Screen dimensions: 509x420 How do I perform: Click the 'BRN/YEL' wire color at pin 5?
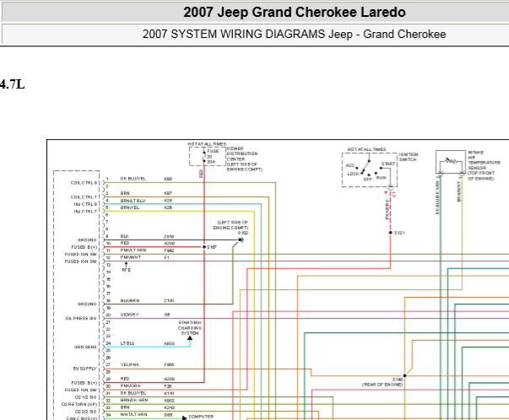coord(129,207)
